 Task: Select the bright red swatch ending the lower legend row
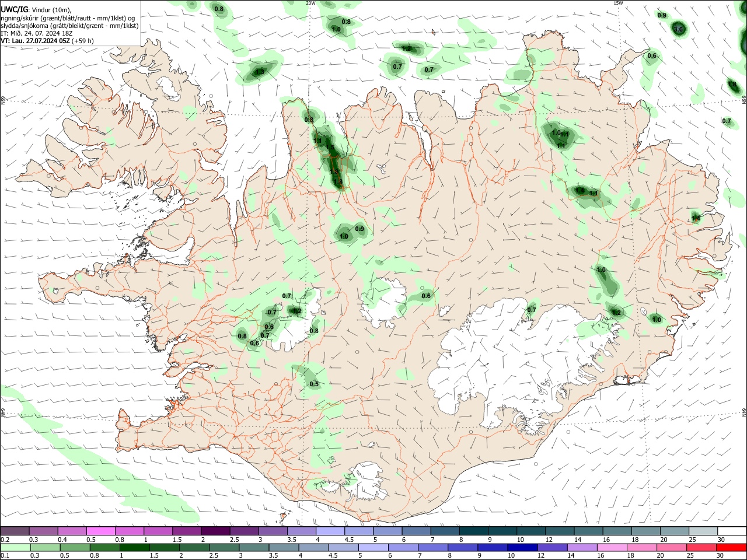(731, 547)
